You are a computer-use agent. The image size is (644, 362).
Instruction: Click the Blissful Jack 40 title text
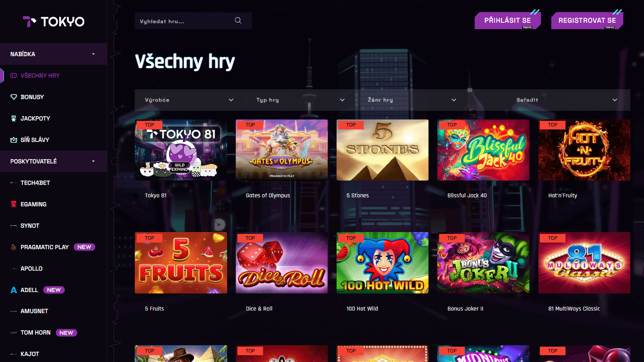467,195
